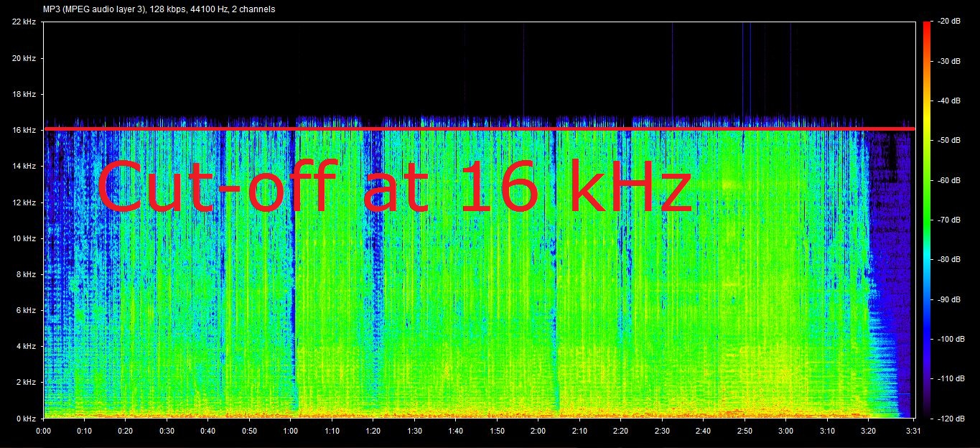980x448 pixels.
Task: Click the 3:31 end time marker
Action: click(913, 431)
